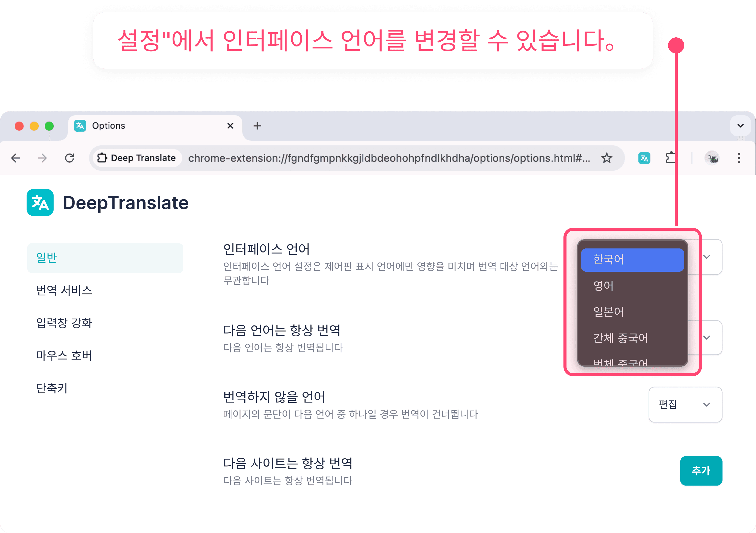The width and height of the screenshot is (756, 533).
Task: Expand the 다음 언어는 항상 번역 dropdown
Action: point(707,338)
